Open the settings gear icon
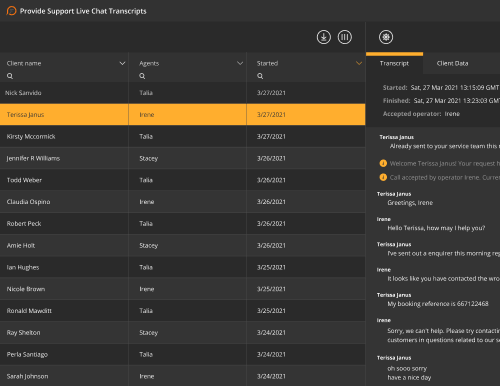500x386 pixels. coord(386,37)
